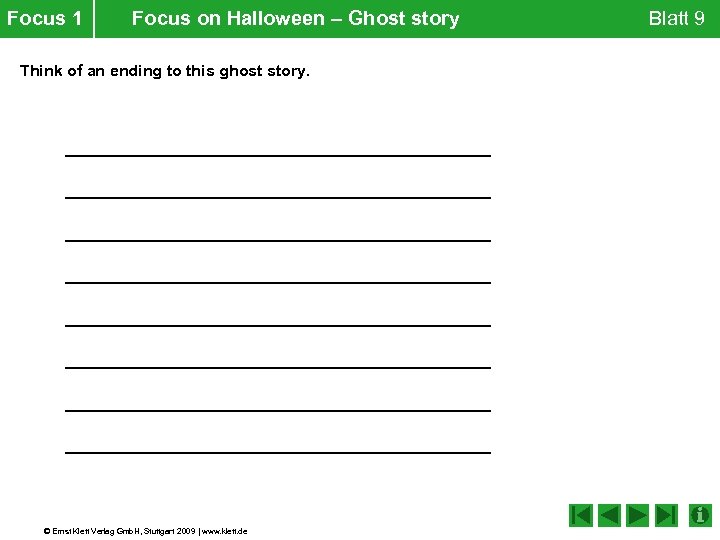Click the fifth blank writing line
Viewport: 720px width, 540px height.
click(x=278, y=323)
